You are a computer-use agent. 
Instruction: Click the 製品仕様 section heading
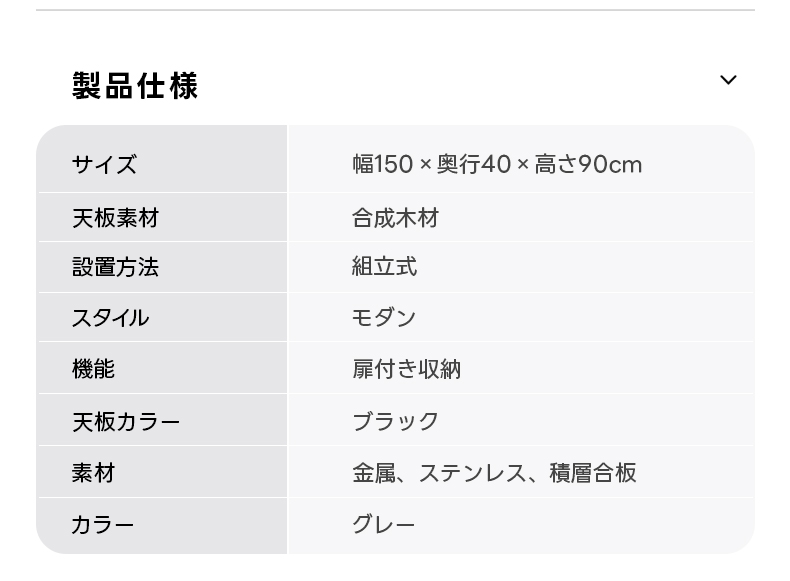(135, 86)
